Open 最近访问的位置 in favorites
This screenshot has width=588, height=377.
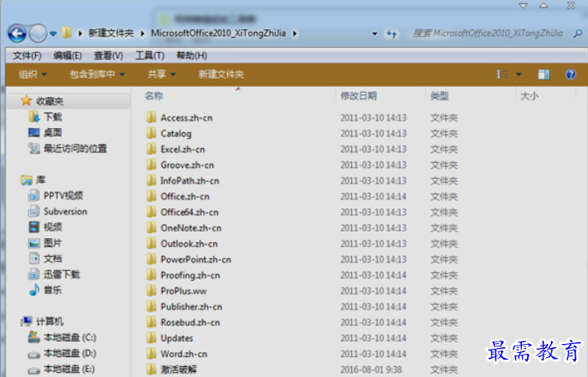(75, 148)
